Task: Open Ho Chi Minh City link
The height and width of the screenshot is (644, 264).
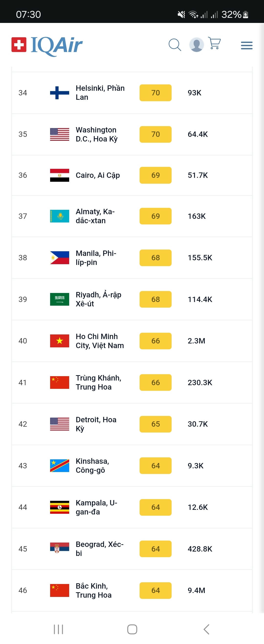Action: [100, 341]
